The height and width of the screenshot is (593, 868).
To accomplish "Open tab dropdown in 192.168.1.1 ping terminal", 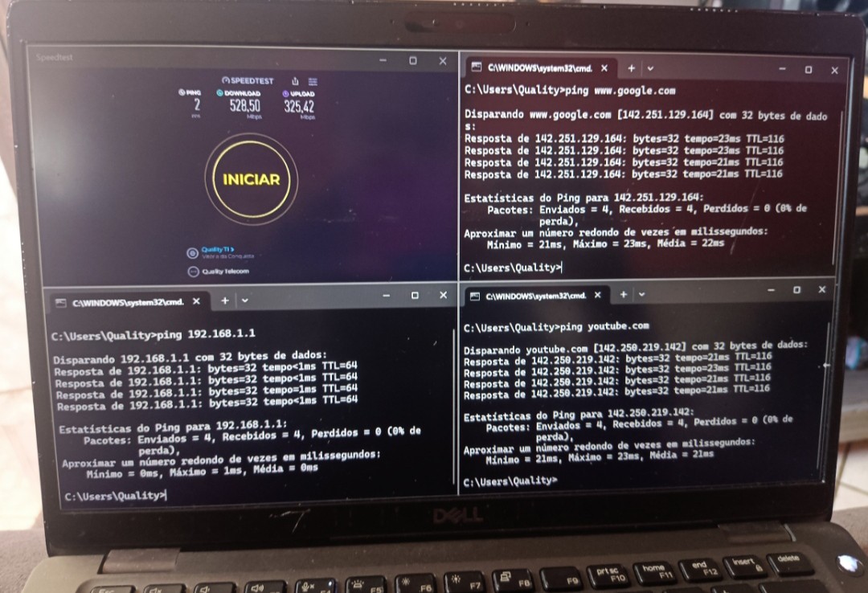I will [244, 301].
